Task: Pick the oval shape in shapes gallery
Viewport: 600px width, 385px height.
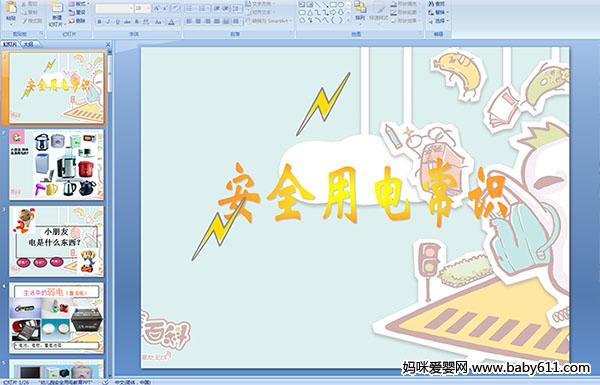Action: tap(341, 4)
